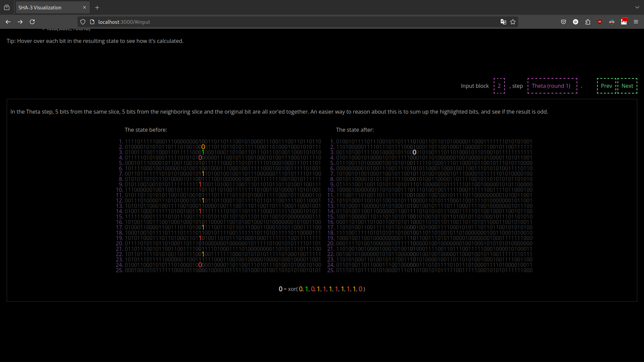Go to the previous step with Prev
Viewport: 644px width, 362px height.
coord(607,86)
